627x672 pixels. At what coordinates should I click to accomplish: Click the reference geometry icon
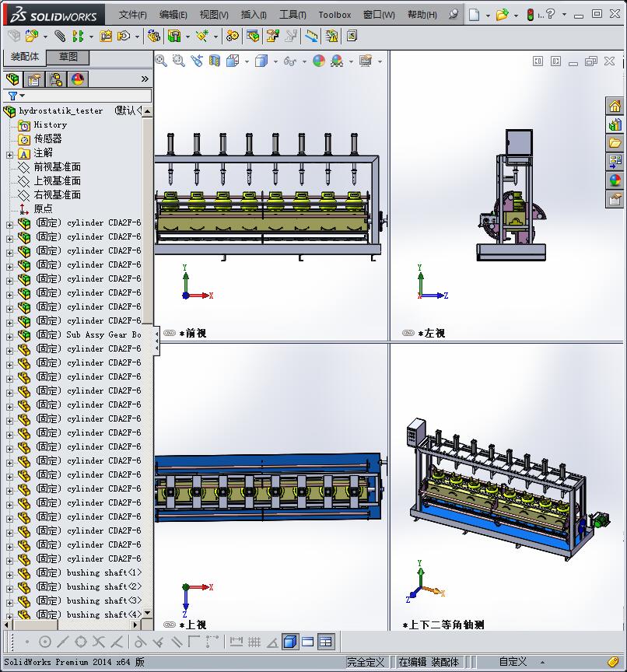pos(201,36)
